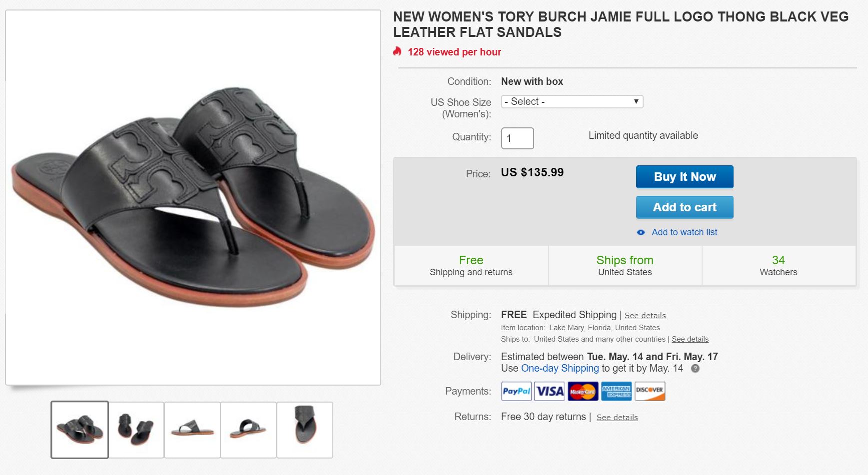This screenshot has width=868, height=475.
Task: Click the eye icon beside watch list
Action: (x=641, y=232)
